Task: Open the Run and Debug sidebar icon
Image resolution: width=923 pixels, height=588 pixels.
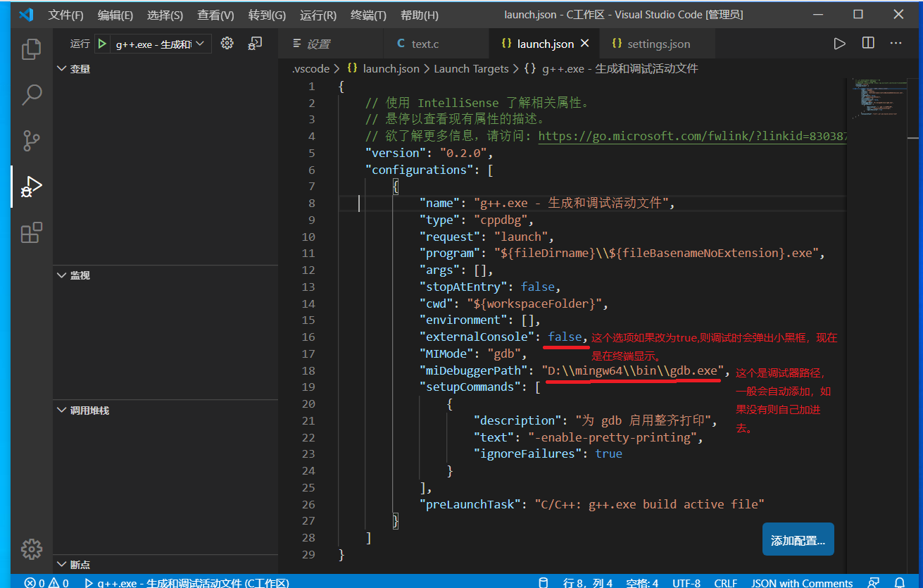Action: click(31, 186)
